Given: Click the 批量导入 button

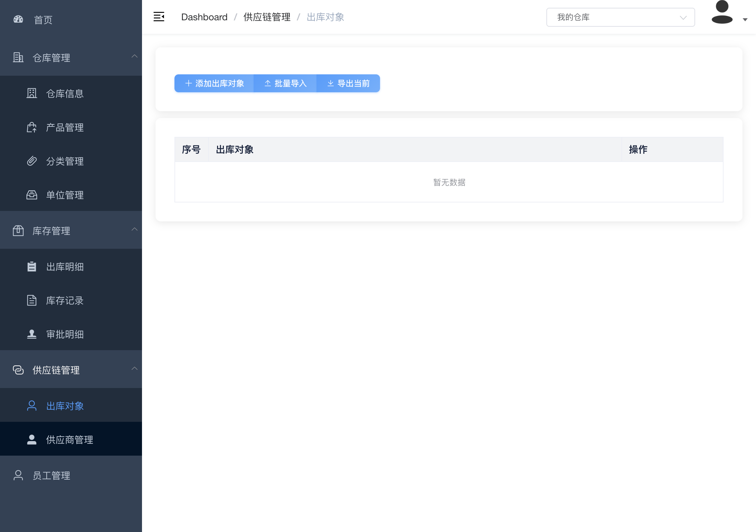Looking at the screenshot, I should coord(285,83).
